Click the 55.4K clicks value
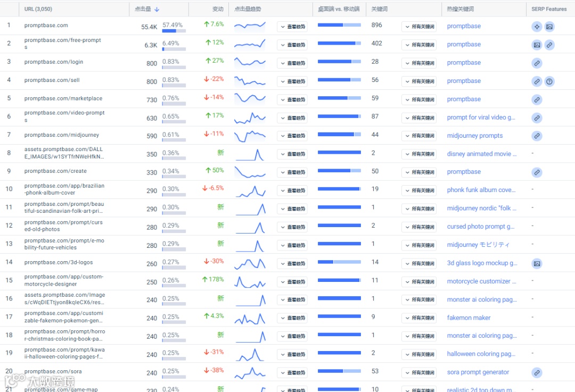 click(x=149, y=27)
